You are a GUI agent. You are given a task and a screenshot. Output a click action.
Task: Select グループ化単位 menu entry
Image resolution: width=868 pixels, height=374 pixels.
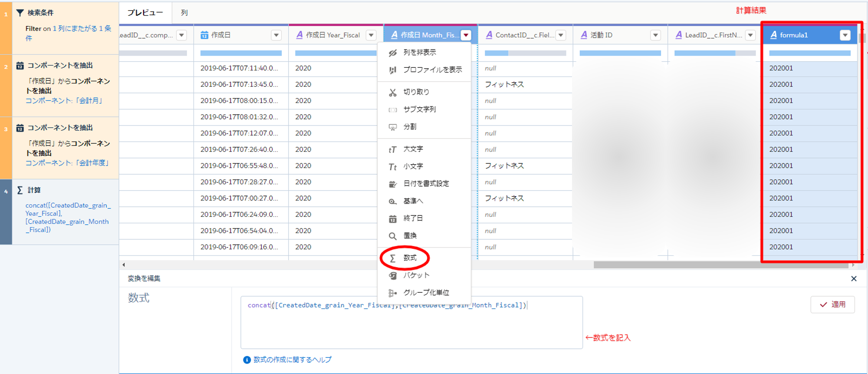426,293
